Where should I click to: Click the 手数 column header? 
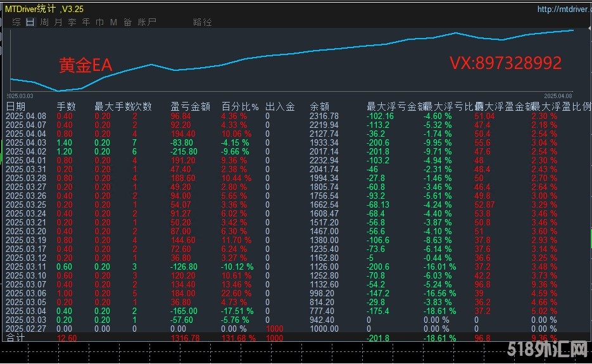pyautogui.click(x=66, y=106)
